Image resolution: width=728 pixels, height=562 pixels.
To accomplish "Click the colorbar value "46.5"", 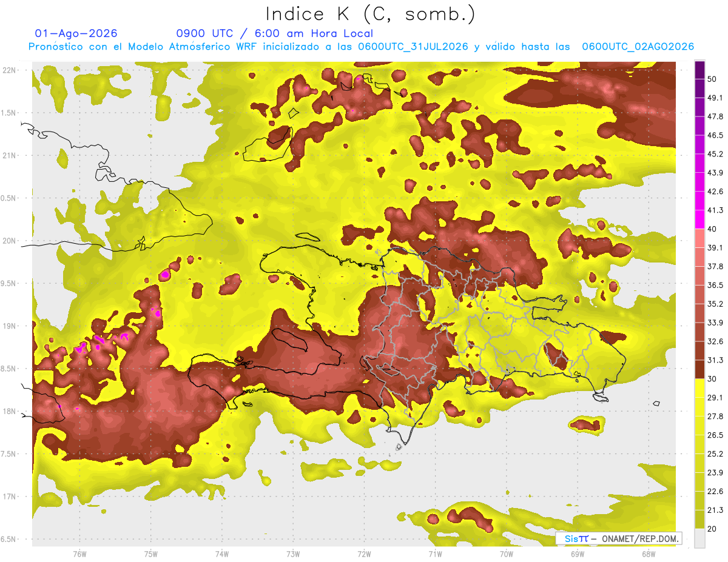I will pyautogui.click(x=715, y=135).
